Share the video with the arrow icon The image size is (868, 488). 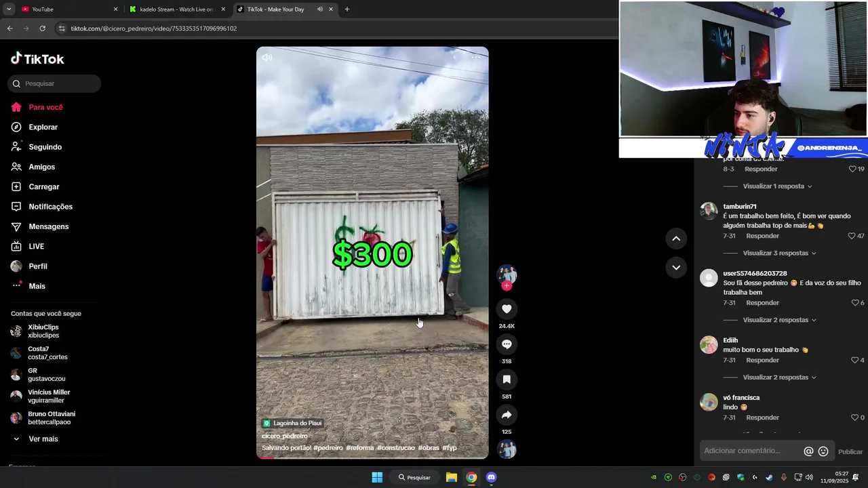click(507, 415)
